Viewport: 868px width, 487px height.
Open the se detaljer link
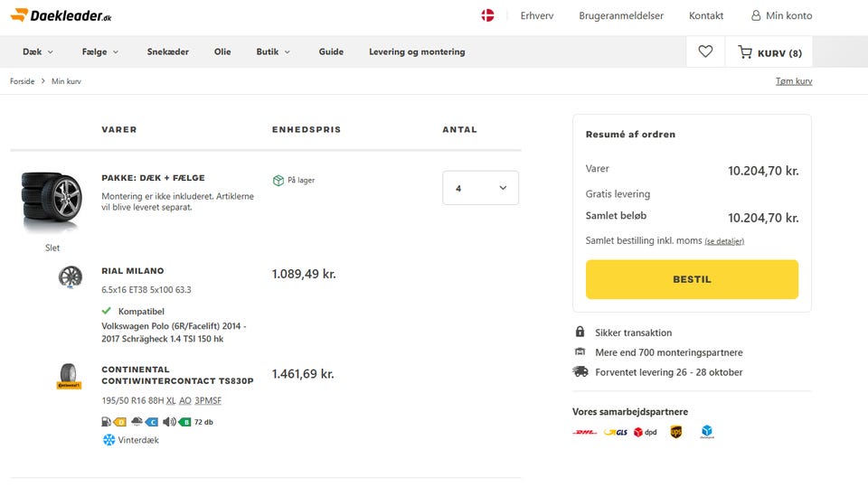pyautogui.click(x=724, y=241)
